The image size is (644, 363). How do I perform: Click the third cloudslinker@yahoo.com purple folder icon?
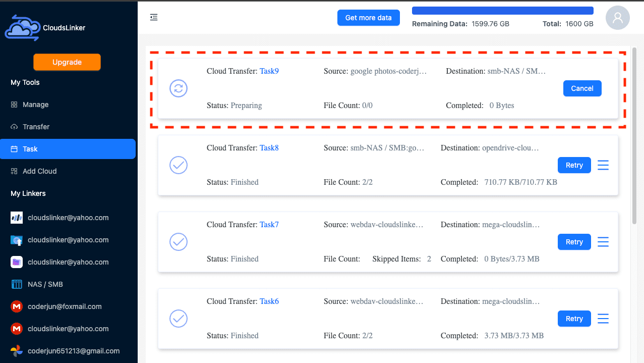(17, 262)
